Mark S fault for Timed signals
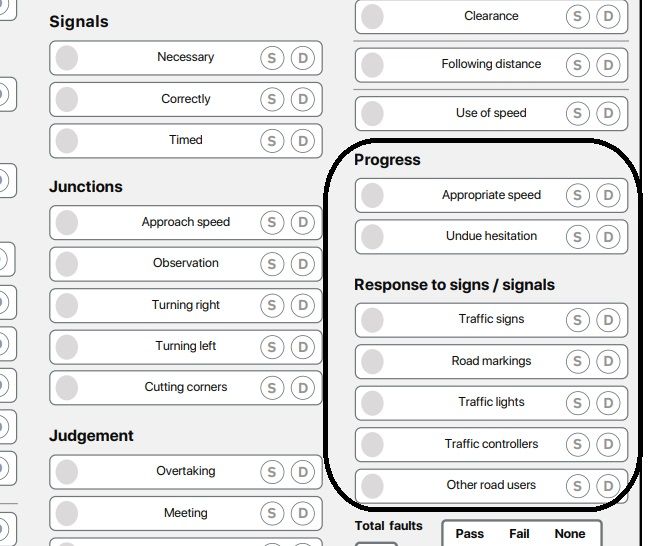 272,141
